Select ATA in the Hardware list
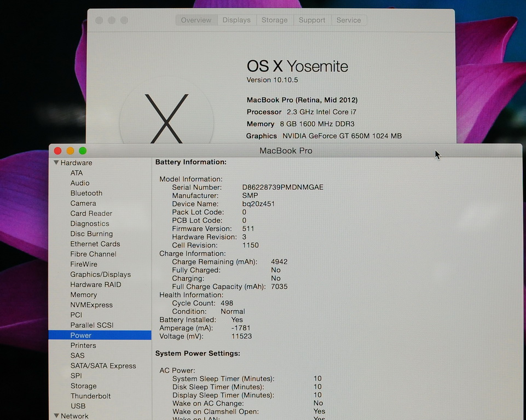This screenshot has height=420, width=526. coord(77,173)
